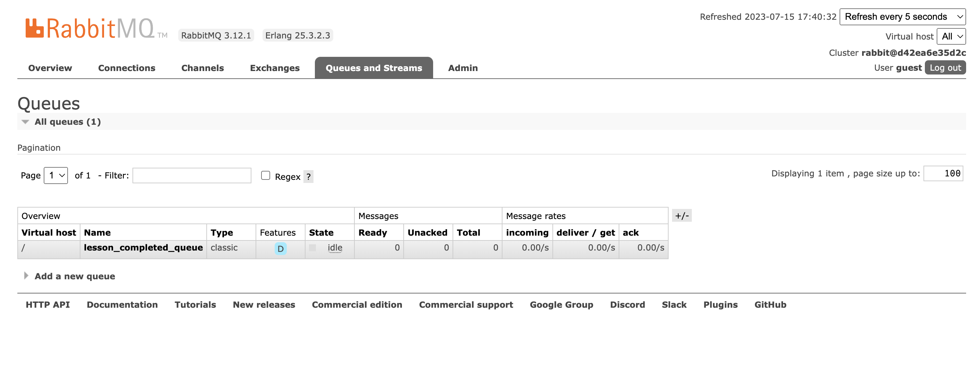Switch to the Overview tab

tap(50, 68)
